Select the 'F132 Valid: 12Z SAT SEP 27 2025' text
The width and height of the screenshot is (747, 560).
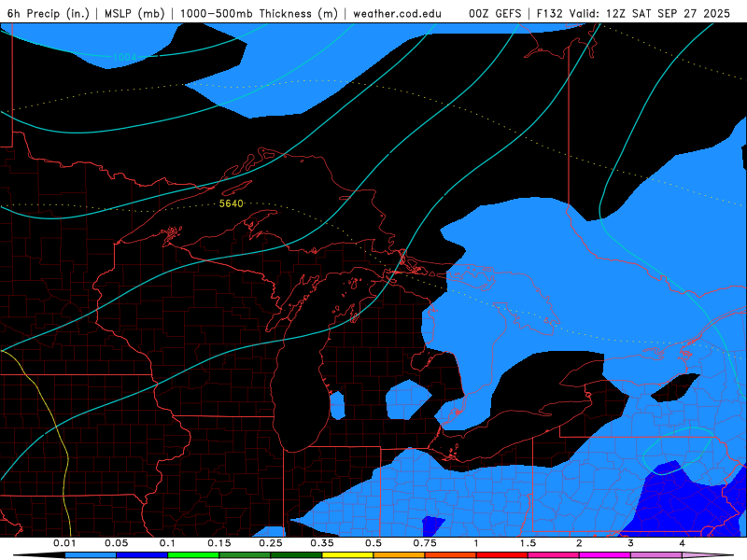coord(633,13)
